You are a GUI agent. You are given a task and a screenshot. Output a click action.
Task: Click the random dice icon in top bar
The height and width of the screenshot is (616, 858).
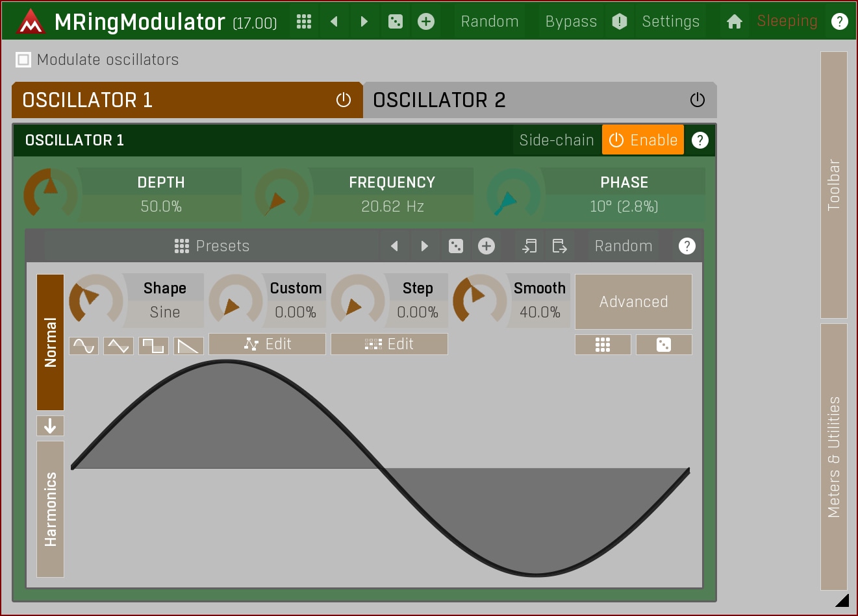pos(395,22)
